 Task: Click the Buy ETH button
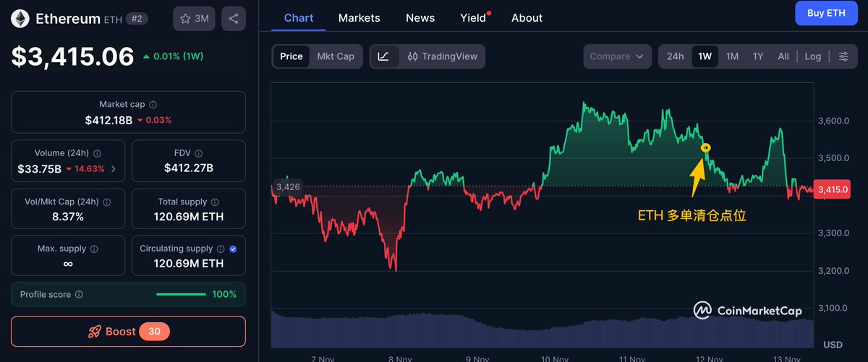(825, 13)
